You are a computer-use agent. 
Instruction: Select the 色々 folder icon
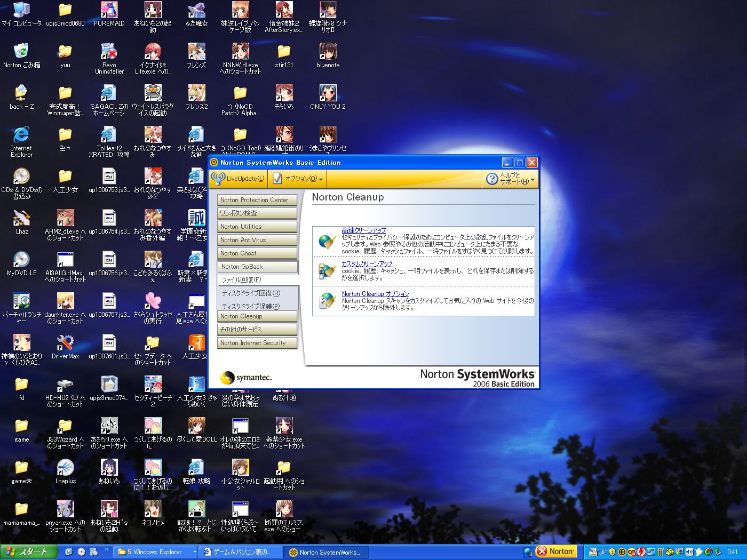(65, 139)
